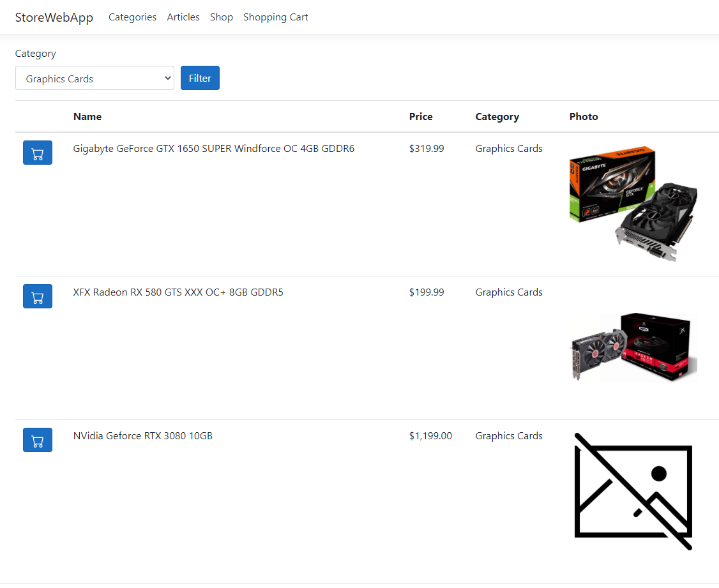Select Graphics Cards category in XFX Radeon row

(x=509, y=292)
